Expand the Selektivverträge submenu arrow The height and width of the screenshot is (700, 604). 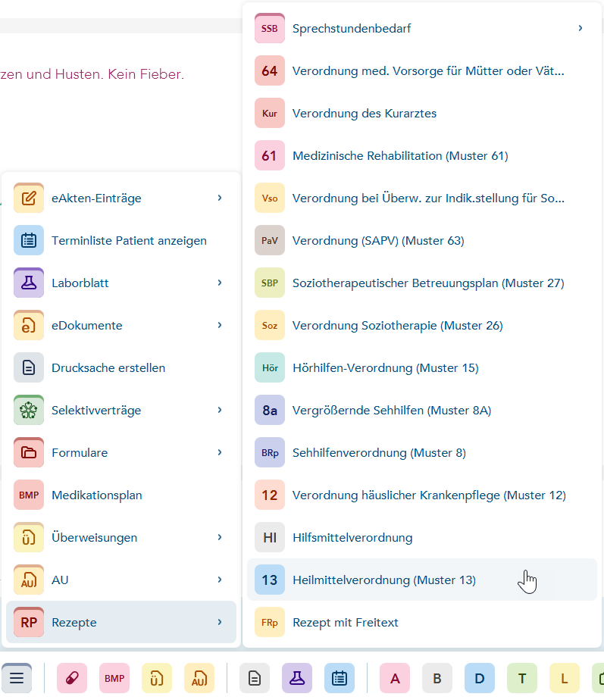[x=220, y=410]
